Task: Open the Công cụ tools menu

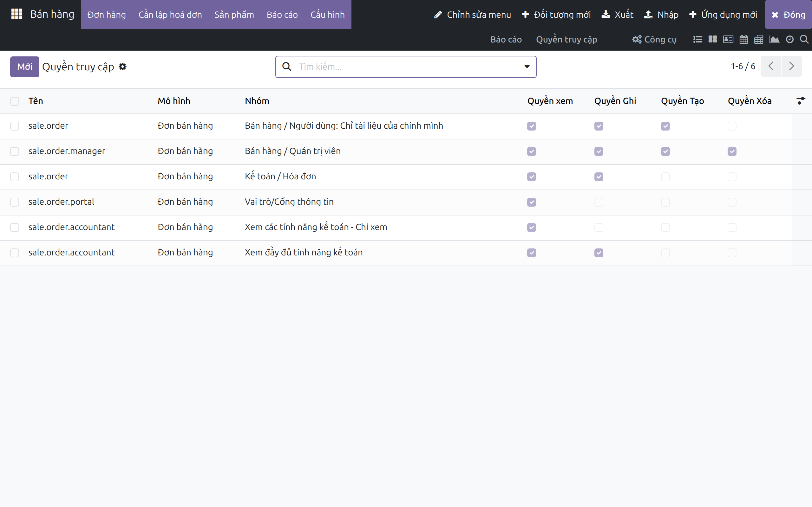Action: pos(654,40)
